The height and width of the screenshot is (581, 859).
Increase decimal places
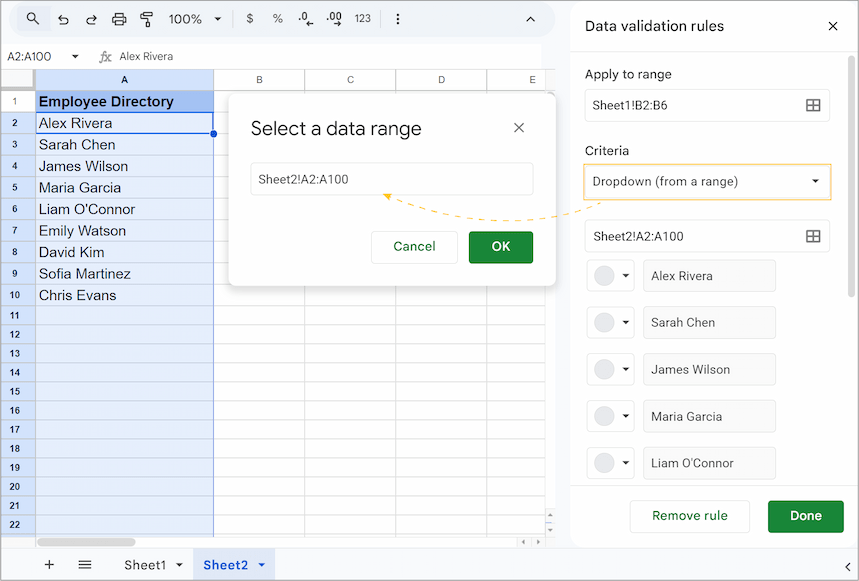tap(333, 18)
